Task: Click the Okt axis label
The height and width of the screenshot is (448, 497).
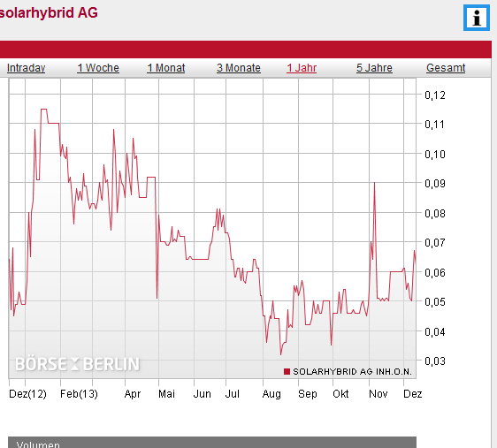Action: [x=340, y=394]
